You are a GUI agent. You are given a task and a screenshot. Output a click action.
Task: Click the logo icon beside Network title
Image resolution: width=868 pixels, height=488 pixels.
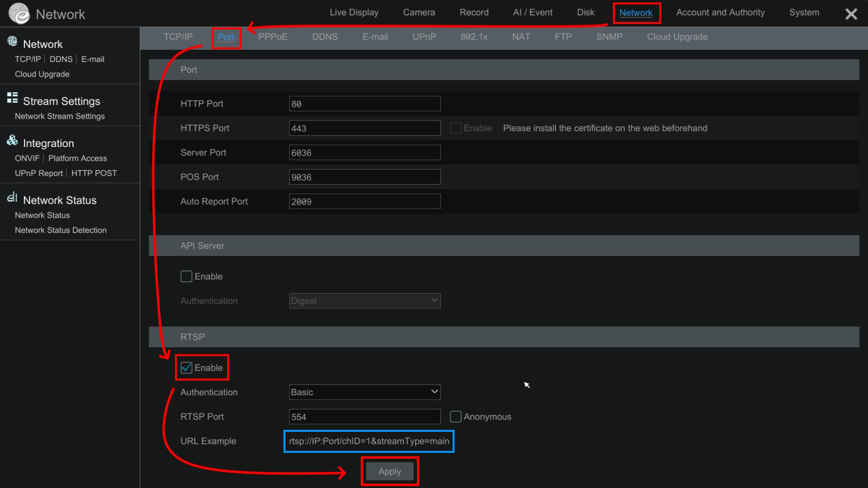click(x=20, y=13)
